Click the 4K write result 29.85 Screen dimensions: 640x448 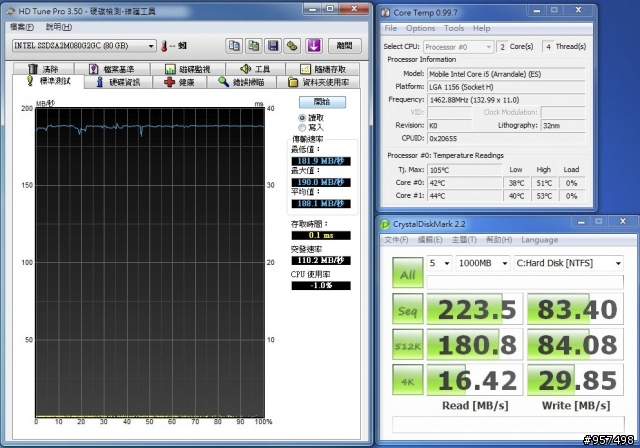576,380
